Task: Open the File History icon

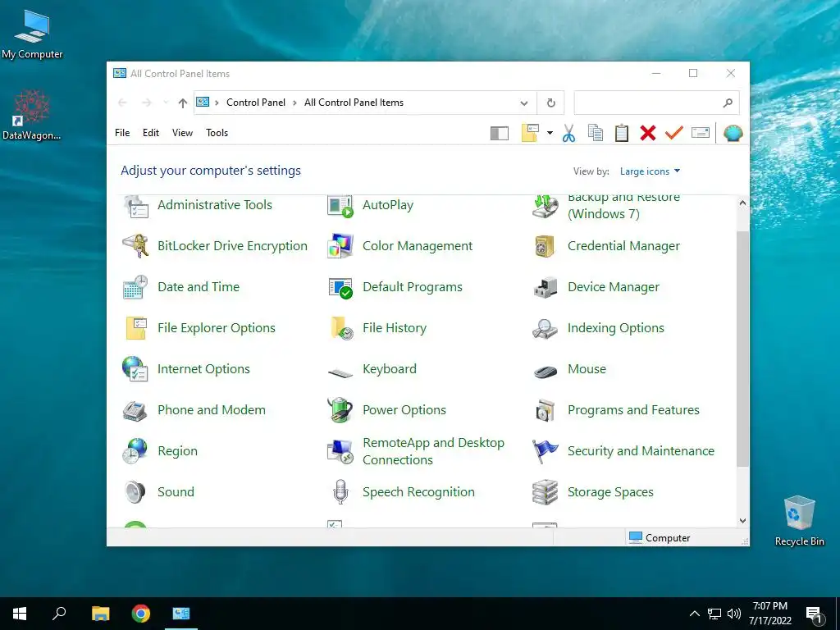Action: (x=342, y=328)
